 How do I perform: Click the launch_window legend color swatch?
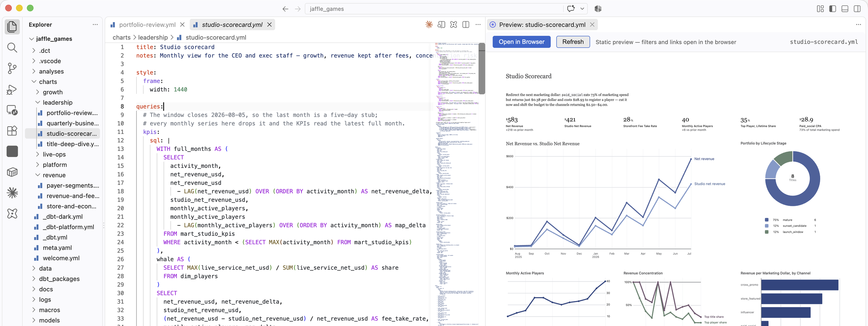(x=767, y=232)
